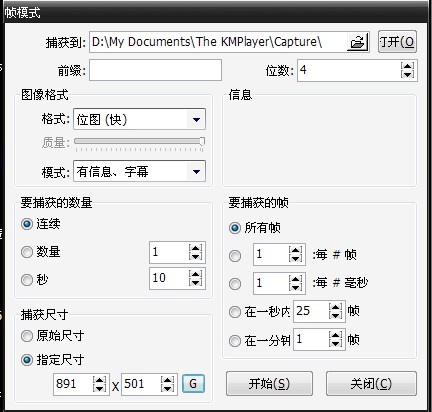Decrease the 数量 count spinner value
The width and height of the screenshot is (432, 412).
195,256
